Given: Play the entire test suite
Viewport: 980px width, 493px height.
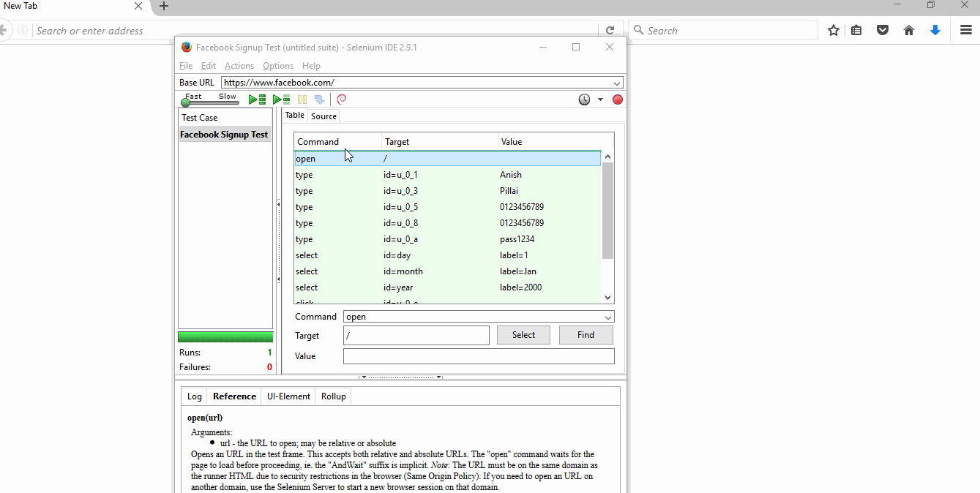Looking at the screenshot, I should click(x=256, y=99).
